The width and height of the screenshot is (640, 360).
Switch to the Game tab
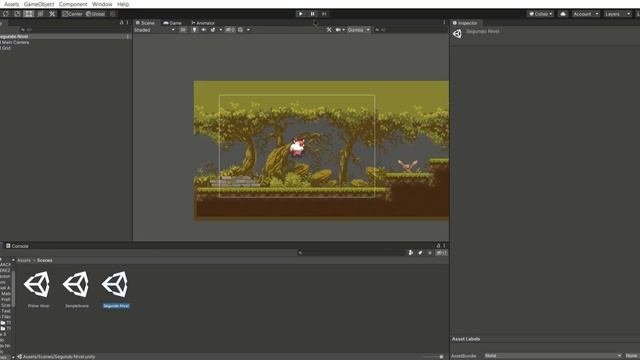point(172,23)
